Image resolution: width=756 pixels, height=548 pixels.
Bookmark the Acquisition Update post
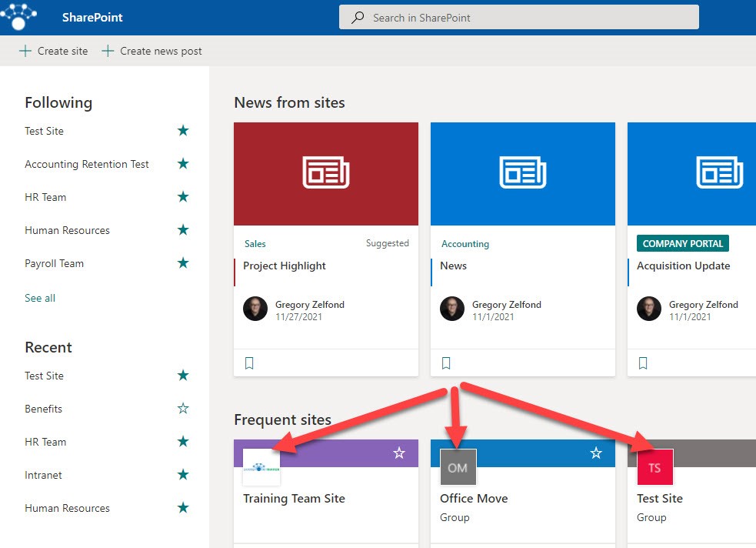(x=643, y=363)
